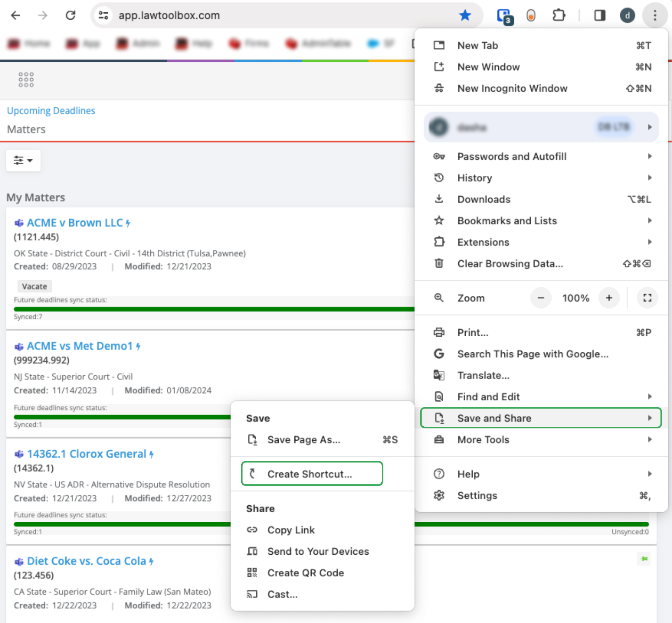Viewport: 672px width, 623px height.
Task: Open the ACME v Brown LLC matter
Action: (x=75, y=223)
